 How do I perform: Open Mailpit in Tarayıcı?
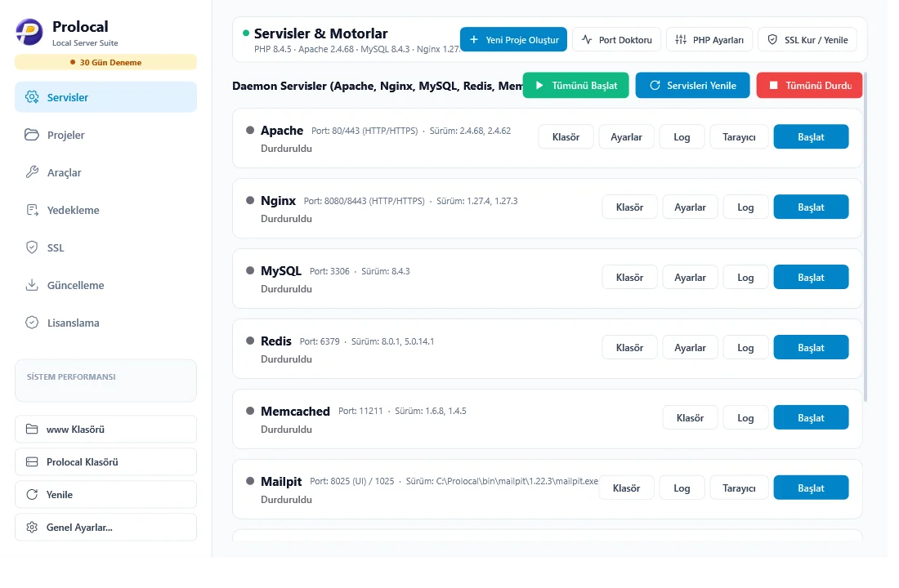coord(739,488)
